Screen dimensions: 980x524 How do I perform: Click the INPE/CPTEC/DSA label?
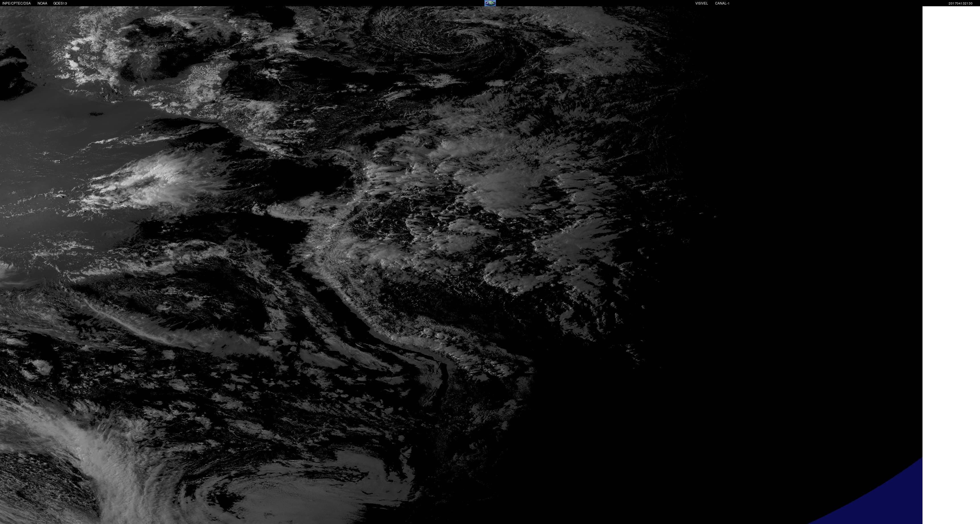click(16, 3)
